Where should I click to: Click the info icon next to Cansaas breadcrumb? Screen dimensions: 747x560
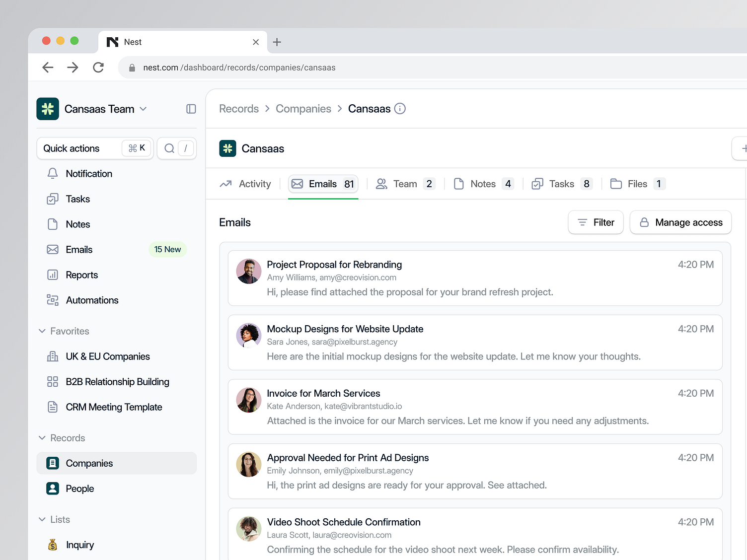tap(400, 108)
